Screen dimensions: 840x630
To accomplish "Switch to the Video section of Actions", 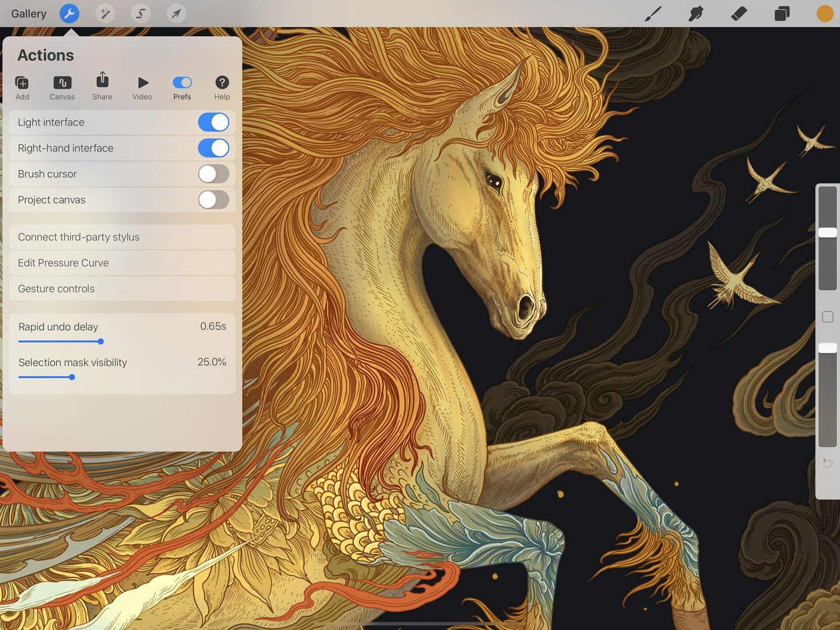I will coord(142,86).
